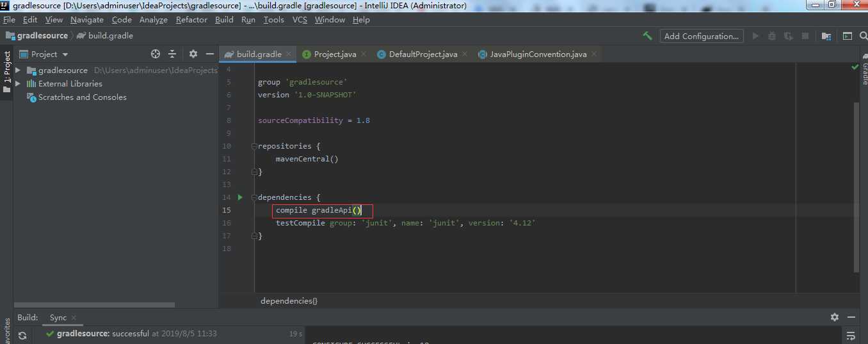Viewport: 868px width, 344px height.
Task: Click the mavenCentral() code line
Action: click(x=307, y=159)
